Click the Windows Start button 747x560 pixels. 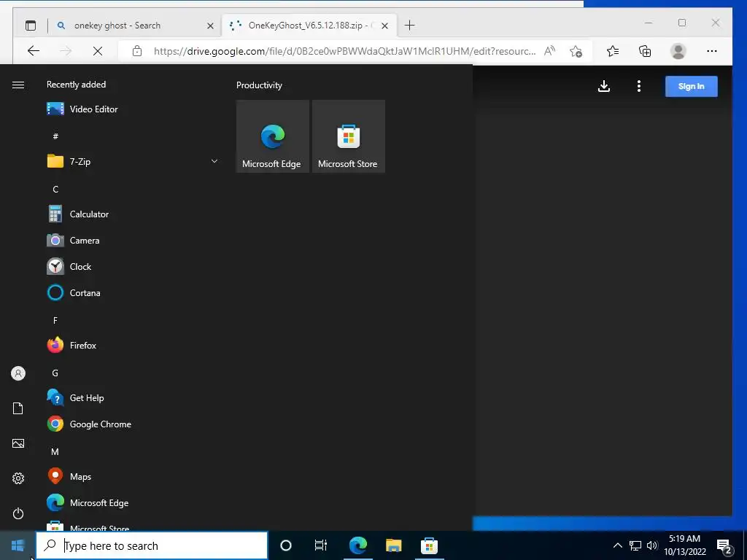(18, 545)
